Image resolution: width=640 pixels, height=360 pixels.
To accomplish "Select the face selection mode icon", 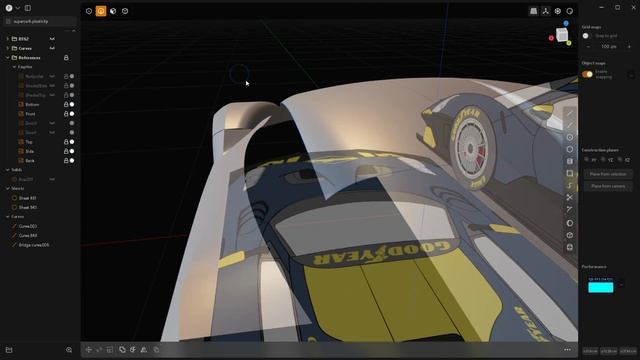I will (x=113, y=11).
